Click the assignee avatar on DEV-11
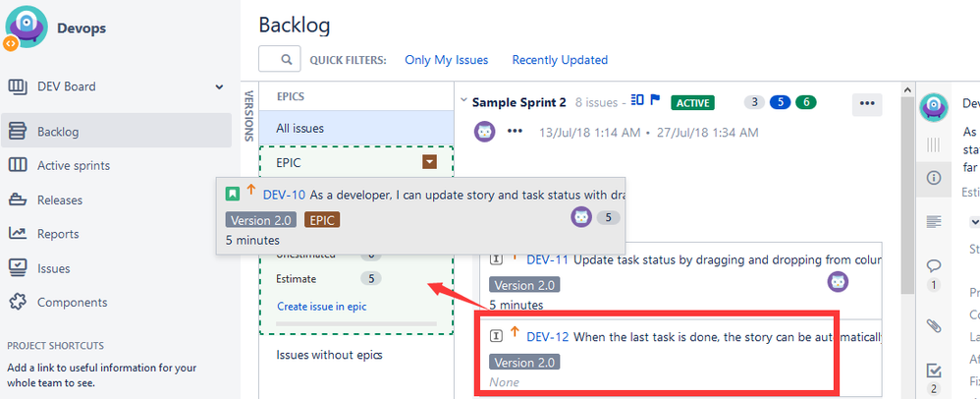The image size is (980, 399). (x=839, y=282)
